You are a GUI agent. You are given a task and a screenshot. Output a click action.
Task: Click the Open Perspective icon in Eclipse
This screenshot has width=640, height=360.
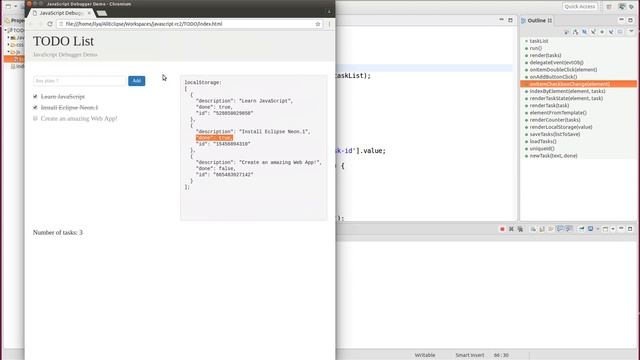coord(609,7)
